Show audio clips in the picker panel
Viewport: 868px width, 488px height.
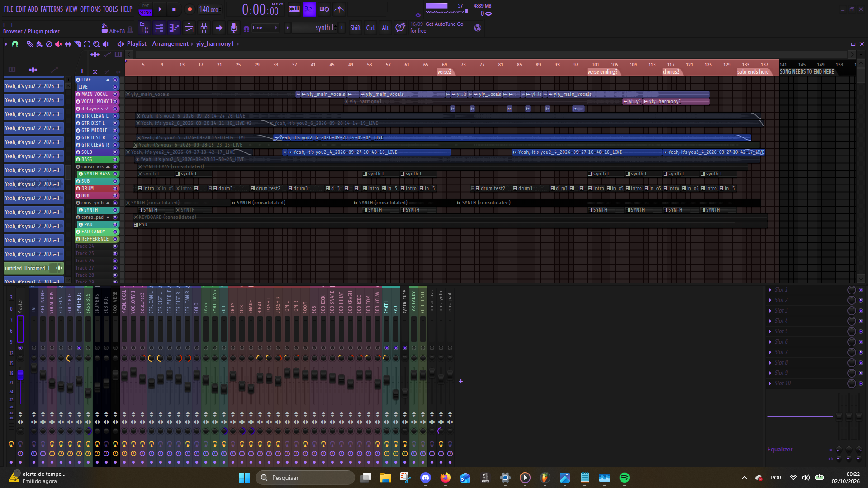33,70
